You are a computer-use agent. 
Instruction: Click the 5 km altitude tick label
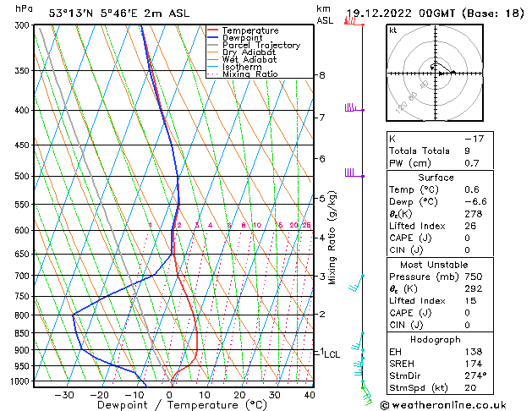coord(322,198)
